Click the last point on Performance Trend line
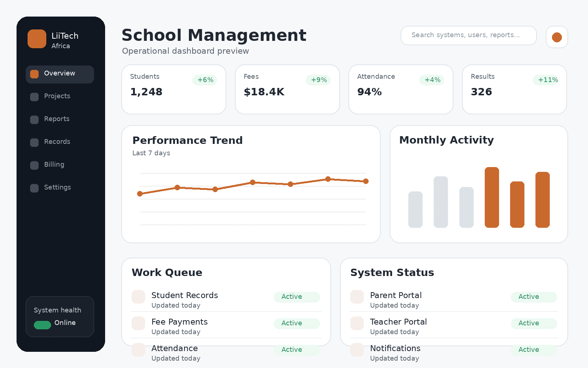The height and width of the screenshot is (368, 588). pos(366,181)
